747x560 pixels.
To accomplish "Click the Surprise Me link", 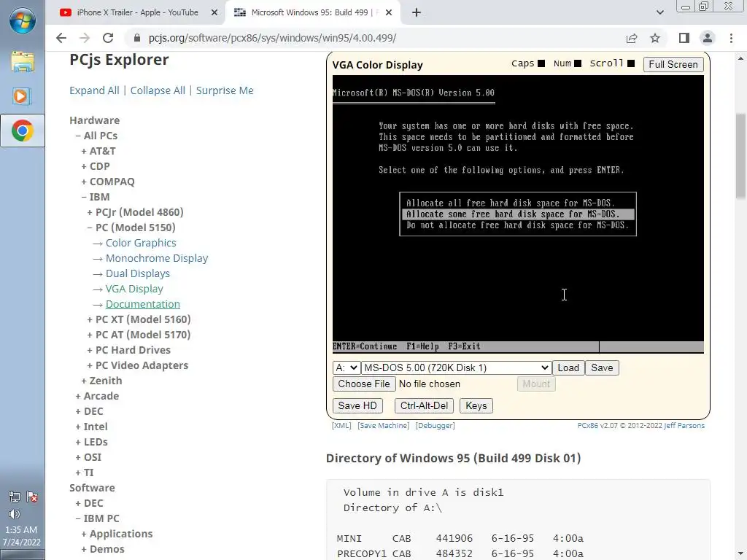I will (225, 90).
